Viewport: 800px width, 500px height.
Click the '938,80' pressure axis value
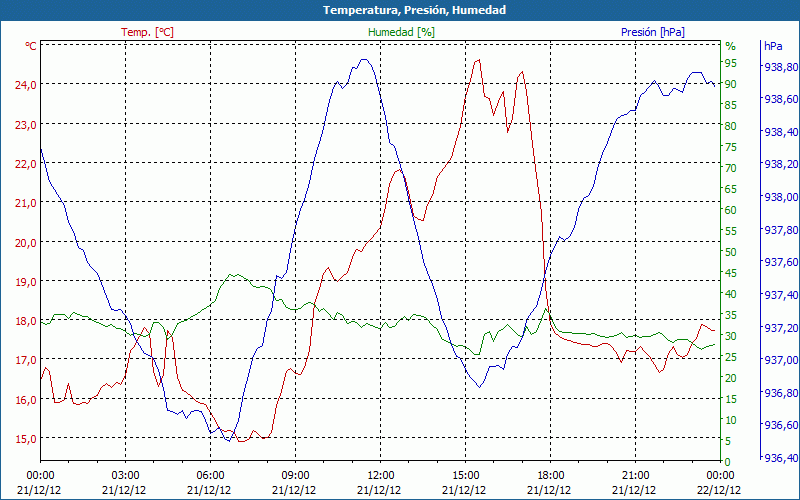coord(779,67)
